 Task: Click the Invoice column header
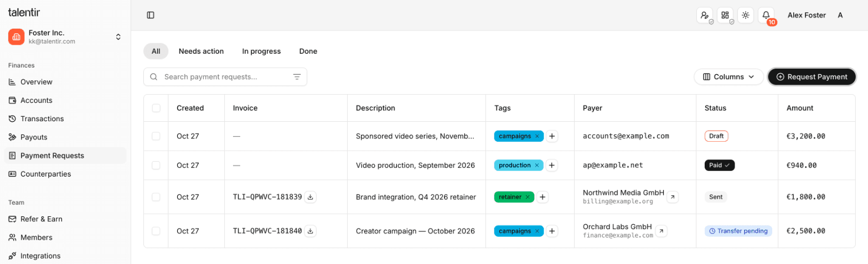point(245,108)
